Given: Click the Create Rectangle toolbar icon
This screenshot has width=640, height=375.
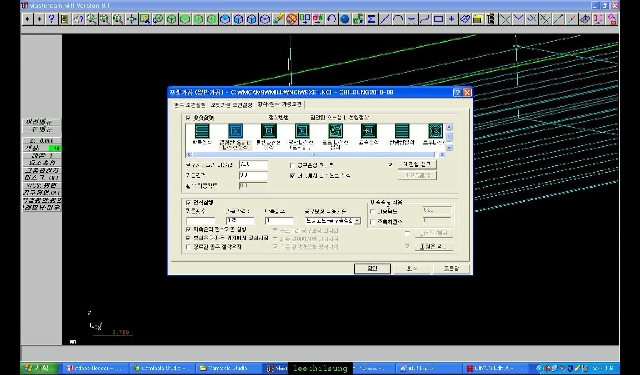Looking at the screenshot, I should click(x=438, y=19).
